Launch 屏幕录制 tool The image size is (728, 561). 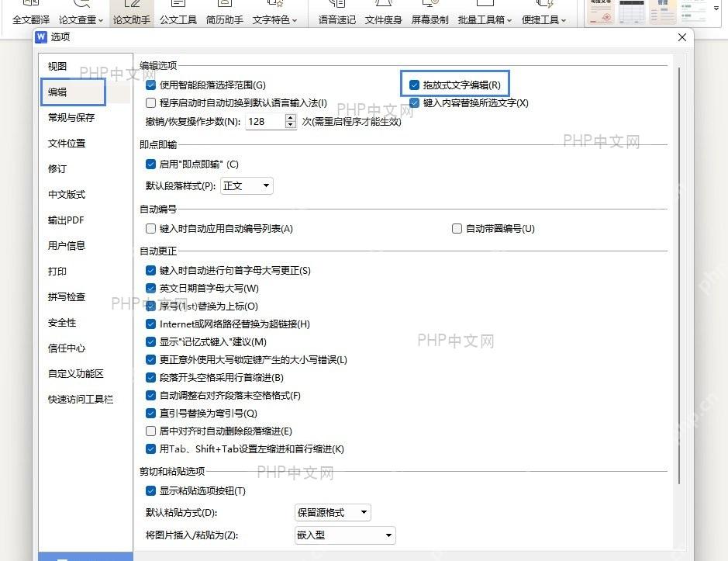coord(430,13)
